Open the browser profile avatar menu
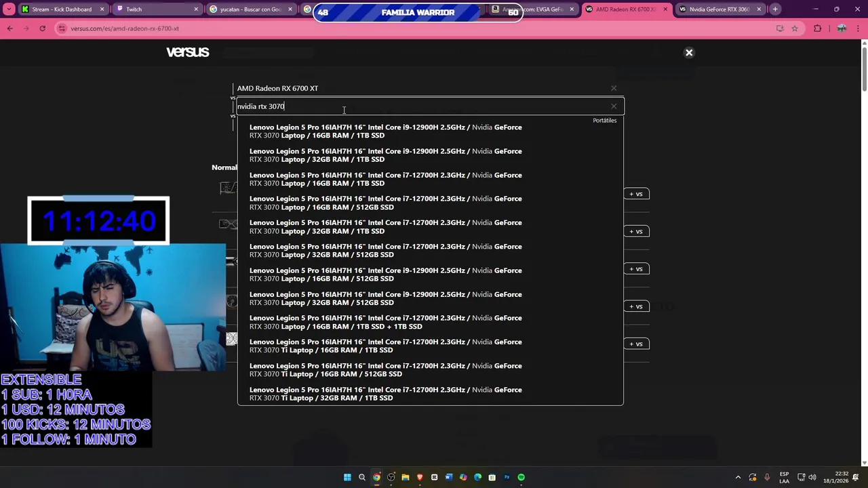This screenshot has width=868, height=488. coord(842,28)
